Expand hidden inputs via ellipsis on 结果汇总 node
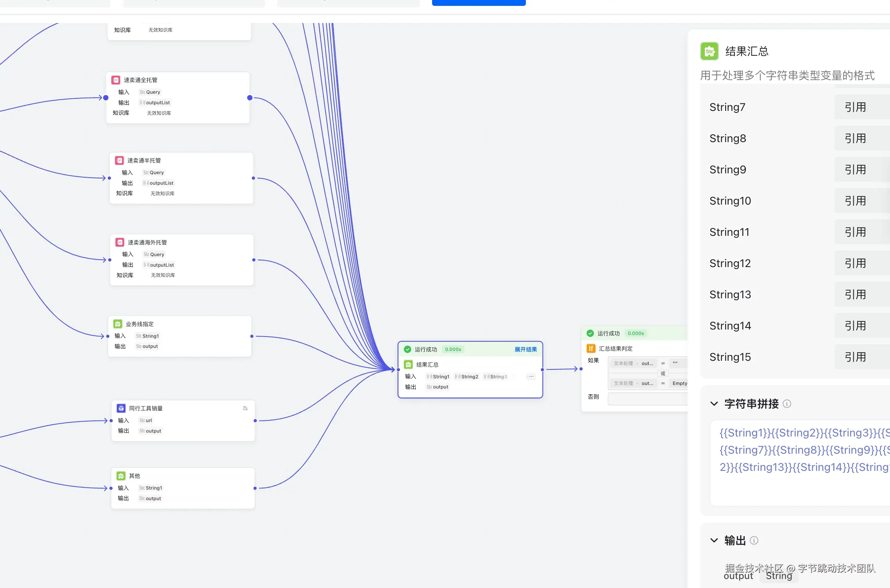 click(x=531, y=377)
